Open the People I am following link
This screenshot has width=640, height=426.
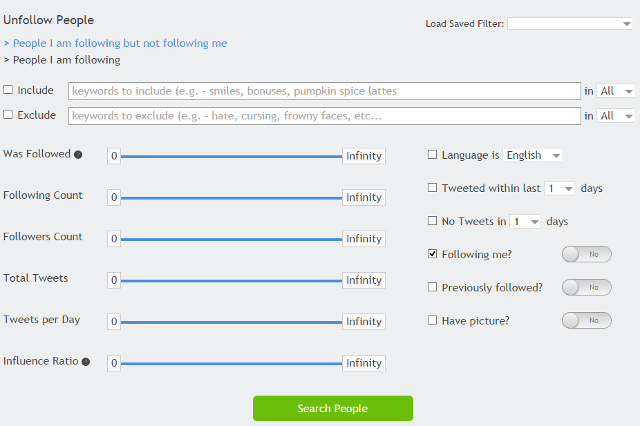[67, 60]
